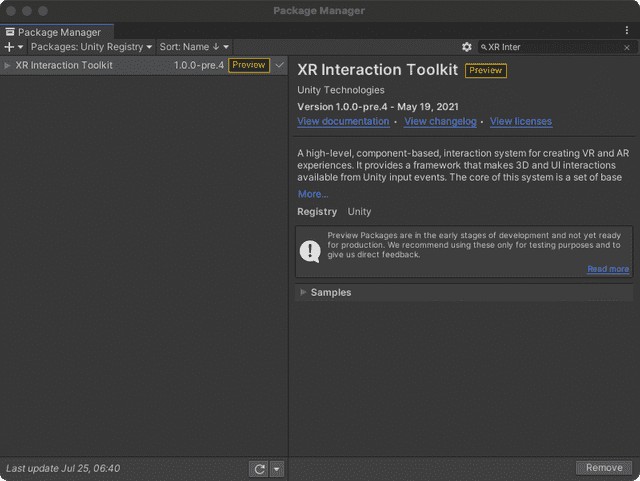Viewport: 640px width, 481px height.
Task: Open the View changelog link
Action: click(x=440, y=121)
